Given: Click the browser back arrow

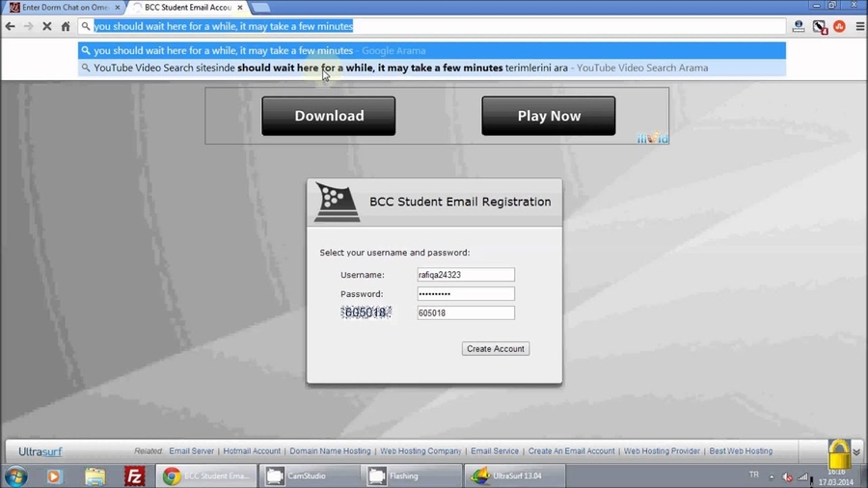Looking at the screenshot, I should [11, 27].
